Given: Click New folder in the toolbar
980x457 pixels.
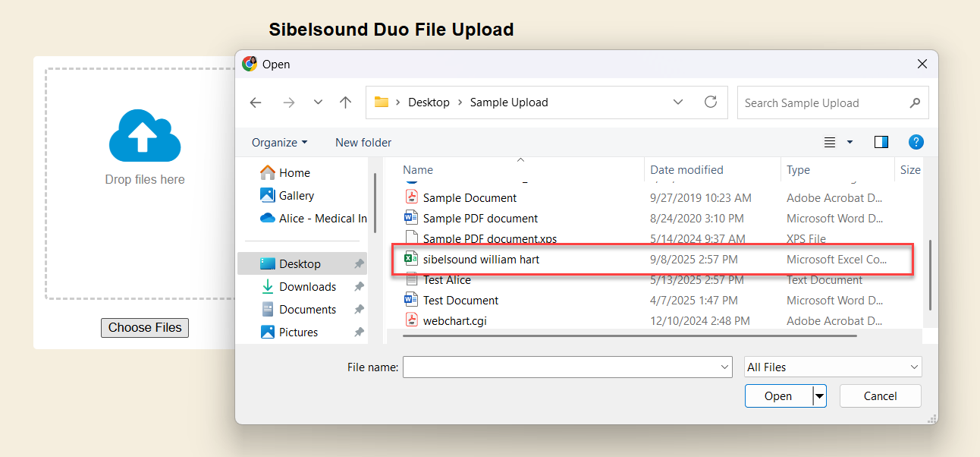Looking at the screenshot, I should click(x=363, y=143).
